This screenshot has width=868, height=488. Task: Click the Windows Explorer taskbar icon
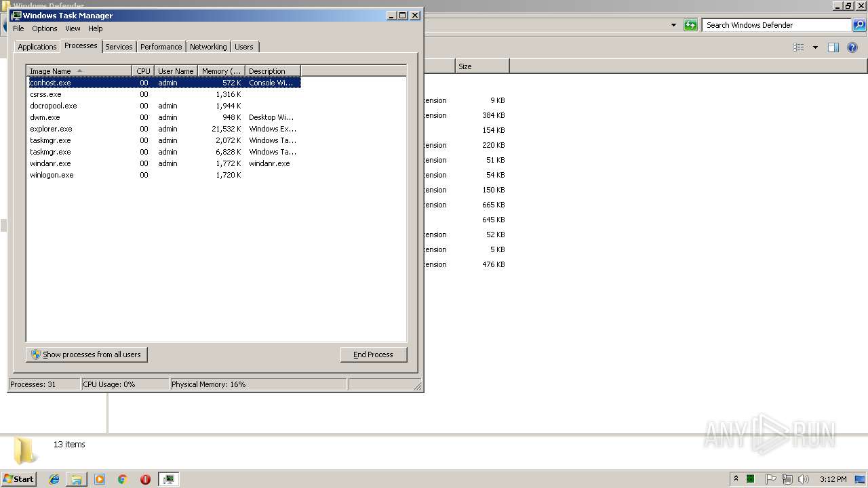coord(77,479)
